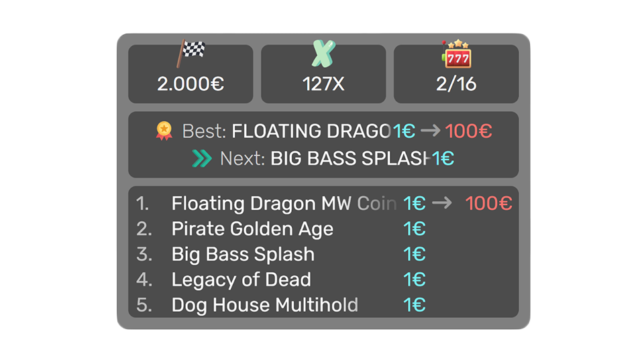
Task: Click the arrow in the Best row
Action: pos(430,131)
